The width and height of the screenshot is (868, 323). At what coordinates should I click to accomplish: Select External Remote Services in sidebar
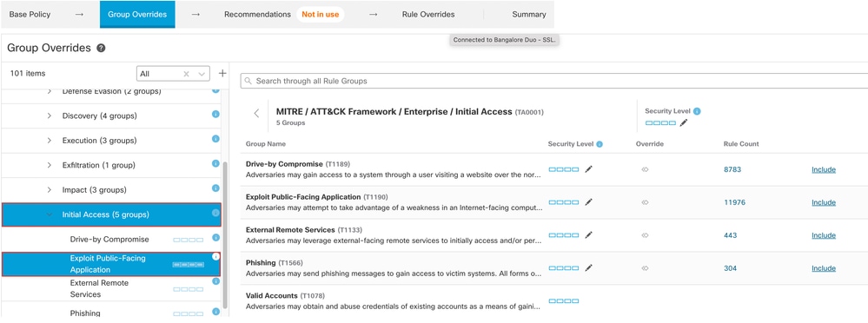coord(99,289)
